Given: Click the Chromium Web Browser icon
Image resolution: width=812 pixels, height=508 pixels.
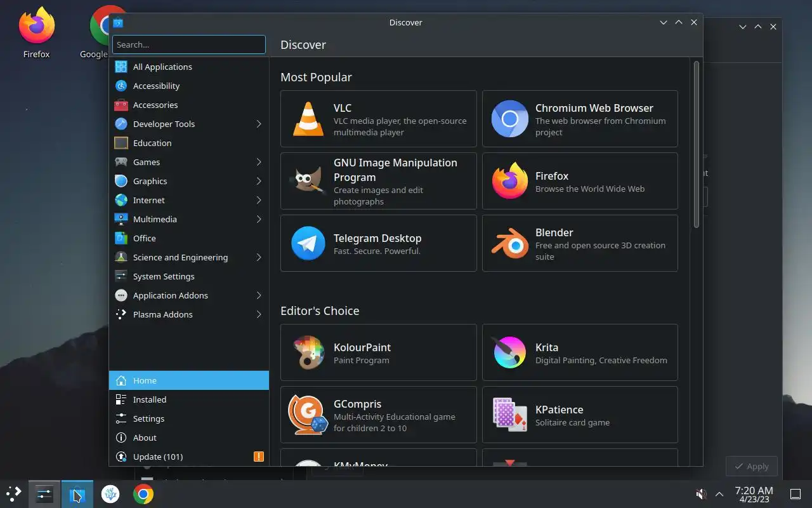Looking at the screenshot, I should click(x=509, y=119).
